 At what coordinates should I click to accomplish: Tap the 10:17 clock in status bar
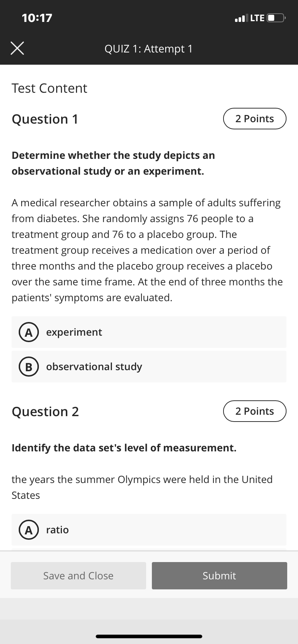click(x=37, y=18)
